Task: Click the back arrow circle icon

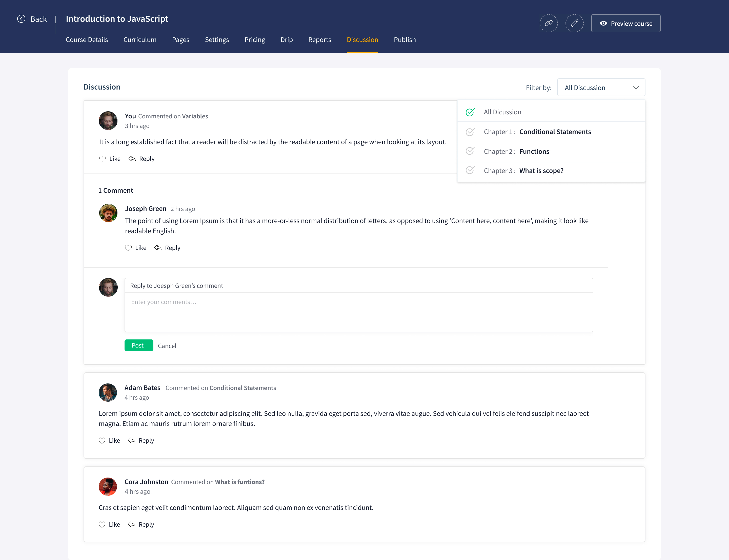Action: point(21,19)
